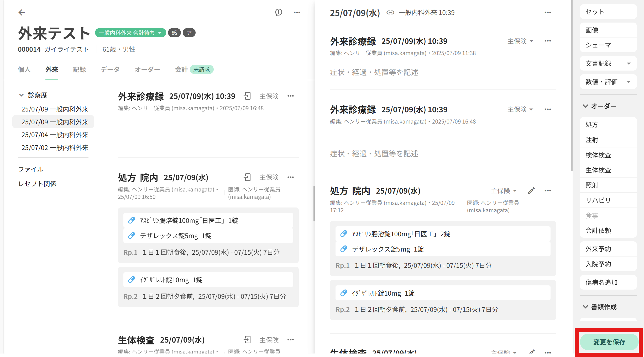
Task: Open the patient alert info icon
Action: click(x=279, y=12)
